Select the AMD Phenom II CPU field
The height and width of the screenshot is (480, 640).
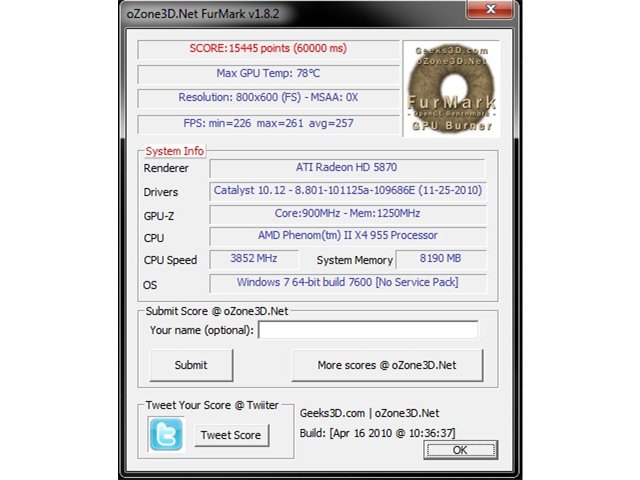click(x=347, y=236)
